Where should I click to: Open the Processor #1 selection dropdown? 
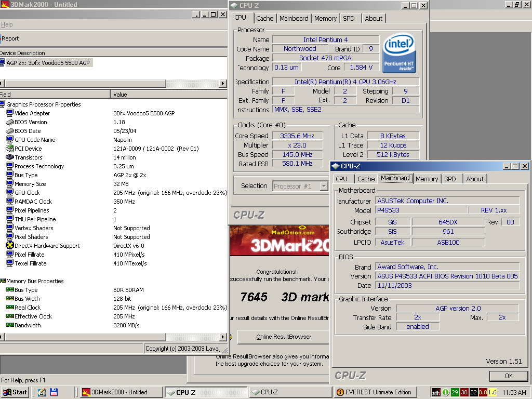(x=324, y=186)
